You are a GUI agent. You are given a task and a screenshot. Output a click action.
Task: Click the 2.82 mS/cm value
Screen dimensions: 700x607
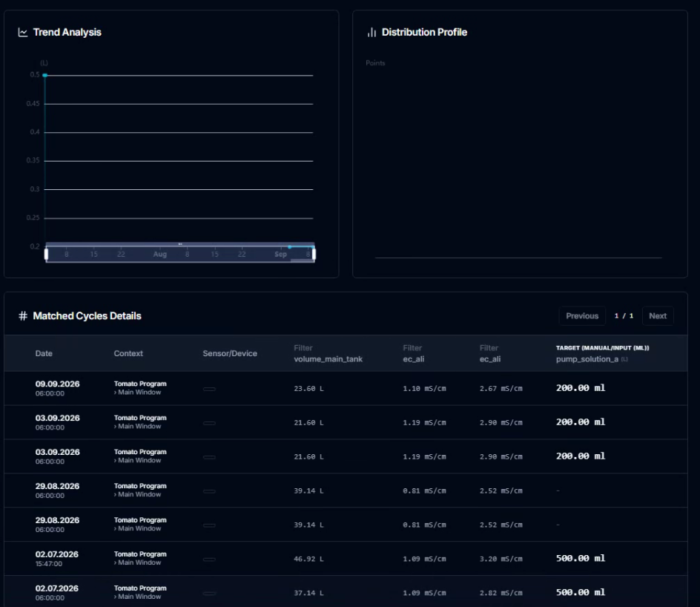click(501, 593)
